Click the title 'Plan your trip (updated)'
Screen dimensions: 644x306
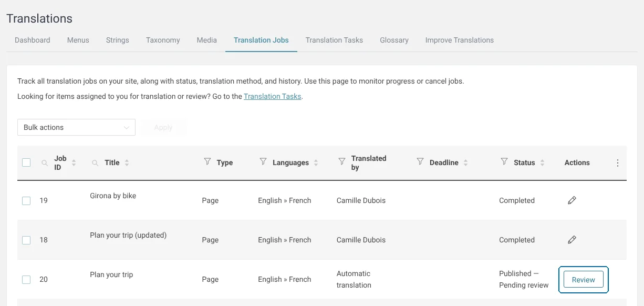pyautogui.click(x=128, y=235)
